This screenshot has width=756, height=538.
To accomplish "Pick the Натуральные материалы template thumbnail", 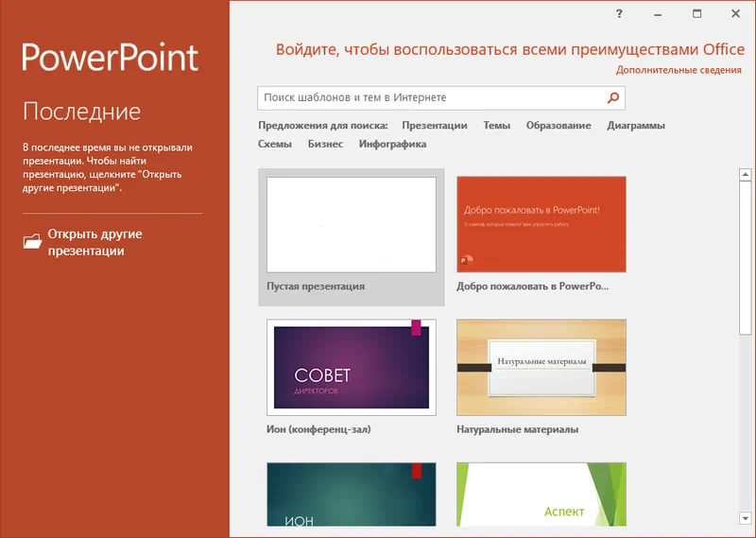I will 541,367.
